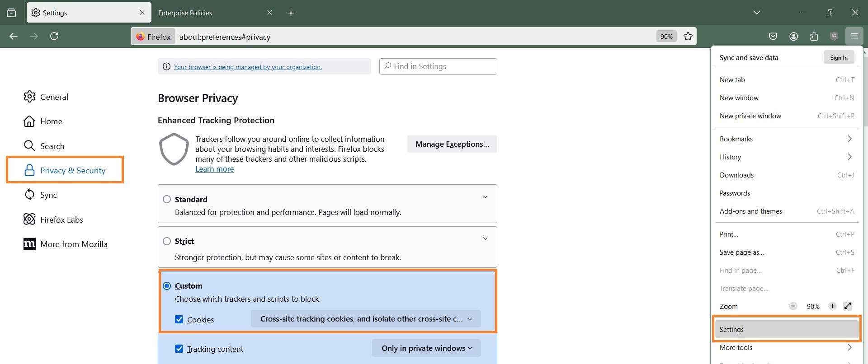
Task: Open the uBlock Origin shield icon
Action: [834, 36]
